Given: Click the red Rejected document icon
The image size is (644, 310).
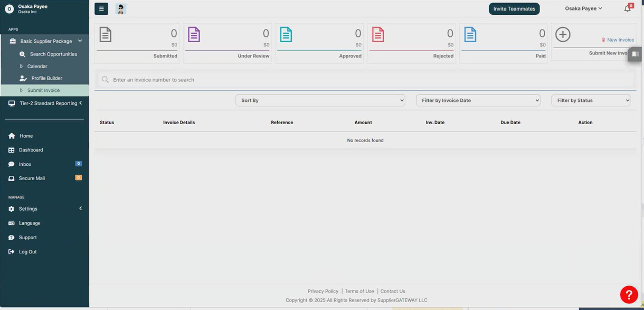Looking at the screenshot, I should [378, 35].
